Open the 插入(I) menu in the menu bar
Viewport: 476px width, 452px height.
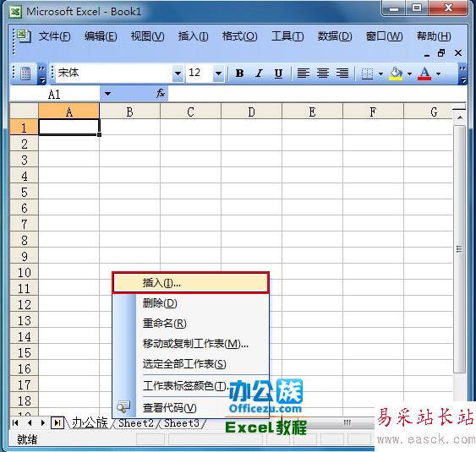[x=193, y=36]
